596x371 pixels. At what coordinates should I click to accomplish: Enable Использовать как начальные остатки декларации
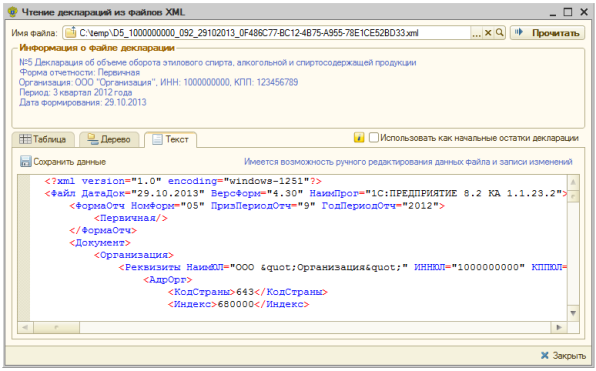tap(374, 137)
